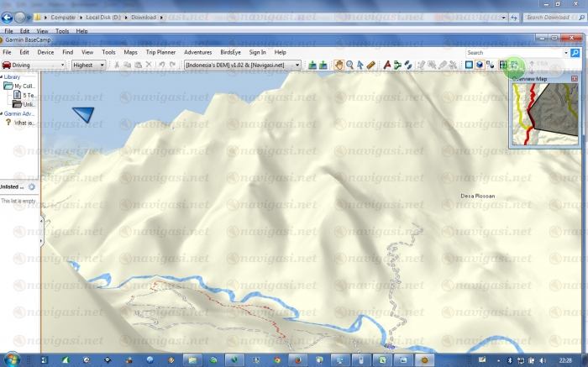Image resolution: width=588 pixels, height=367 pixels.
Task: Click the New Route tool icon
Action: point(398,65)
